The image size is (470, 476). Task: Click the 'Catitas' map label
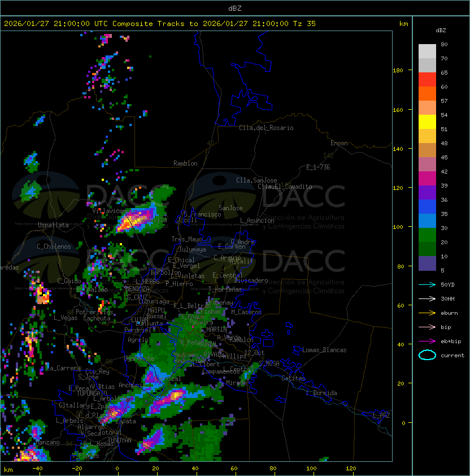click(293, 378)
